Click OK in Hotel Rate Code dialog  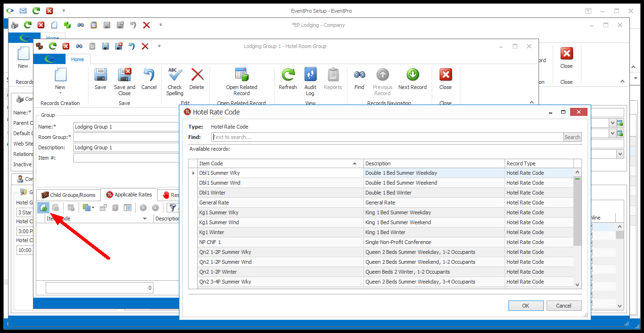pyautogui.click(x=526, y=306)
